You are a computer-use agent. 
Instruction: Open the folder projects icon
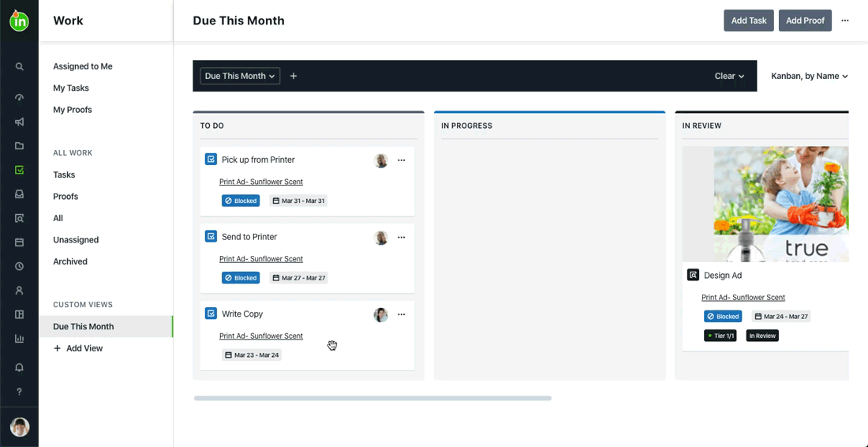(x=20, y=146)
